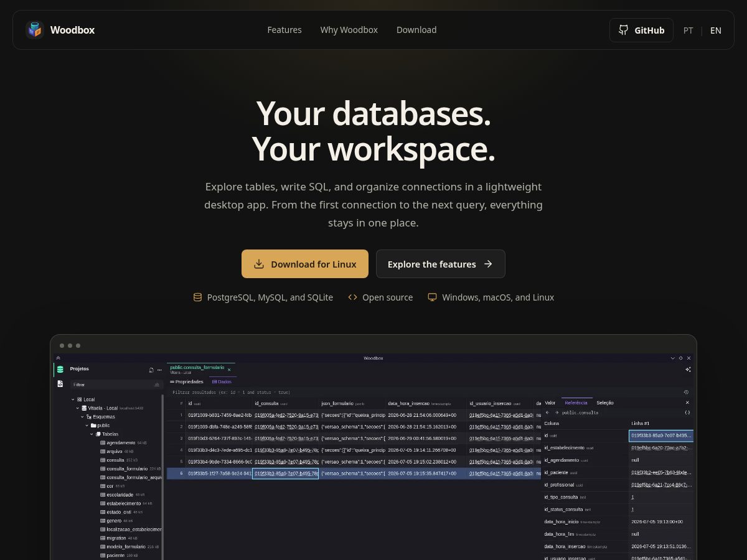Click the back arrow beside public.consulta

point(548,413)
